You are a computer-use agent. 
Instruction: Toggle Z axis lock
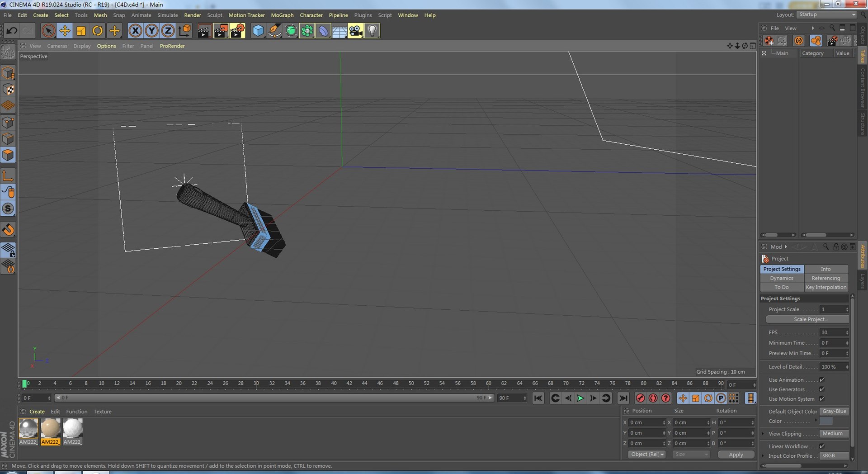[x=168, y=31]
